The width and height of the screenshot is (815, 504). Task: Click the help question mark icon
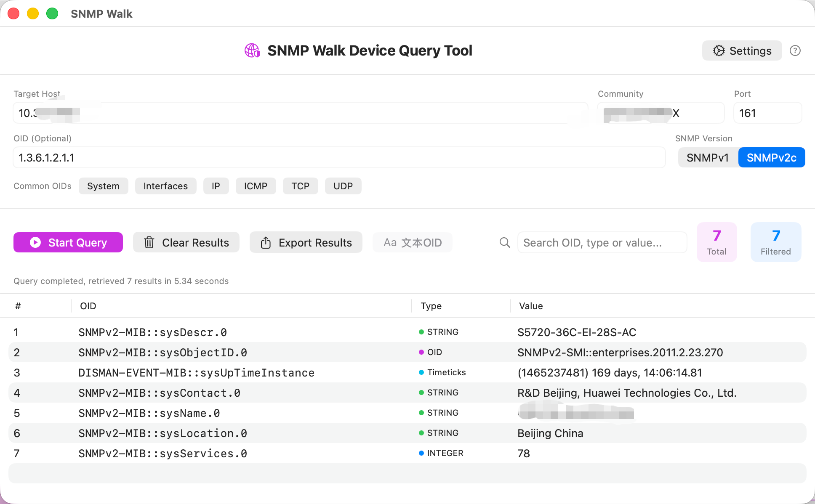coord(795,50)
